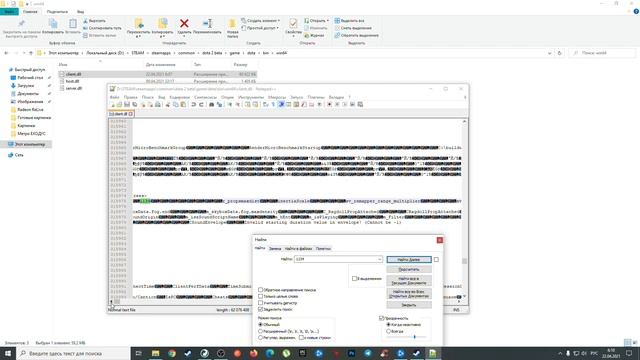Click Paste icon in Explorer ribbon
Screen dimensions: 640x360
pos(73,24)
